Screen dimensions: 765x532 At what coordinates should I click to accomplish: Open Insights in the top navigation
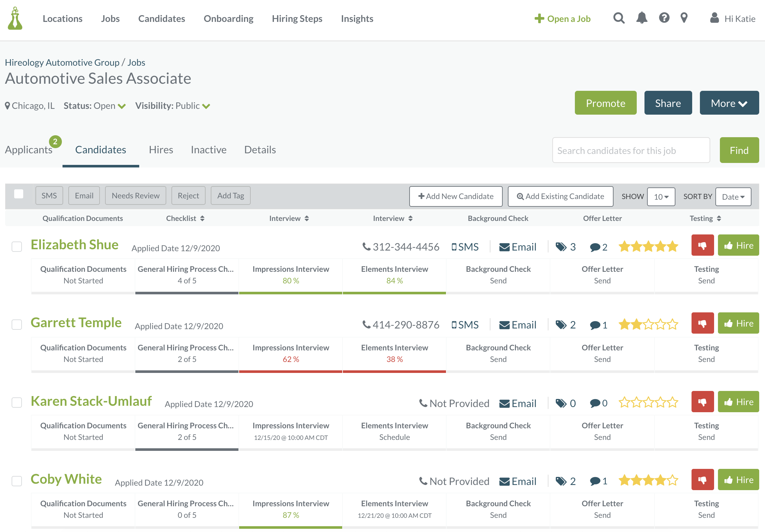pos(357,19)
